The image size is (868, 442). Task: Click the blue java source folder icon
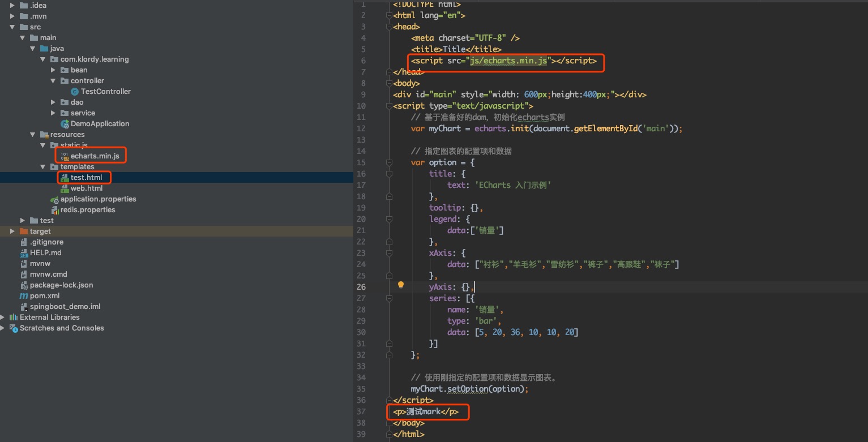(x=44, y=49)
